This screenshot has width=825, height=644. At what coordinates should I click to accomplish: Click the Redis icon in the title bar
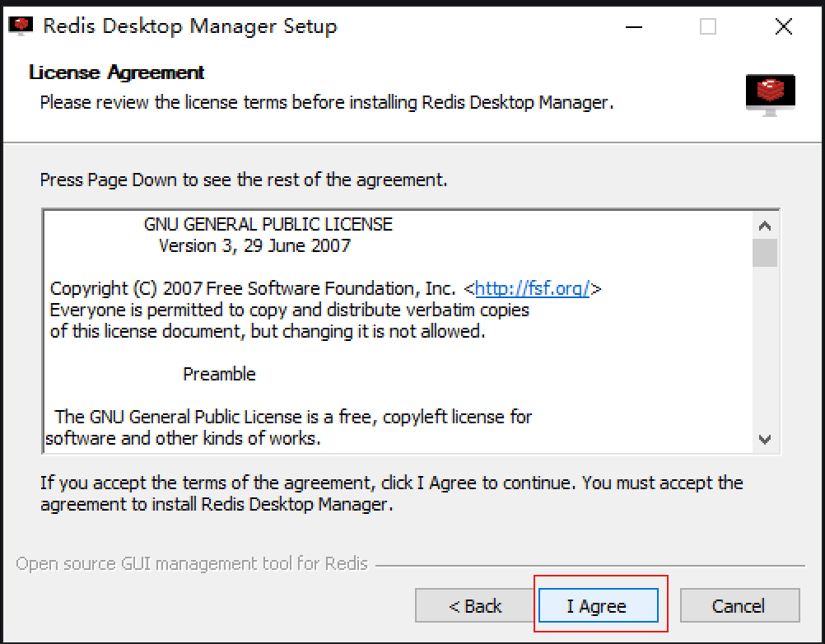tap(21, 26)
